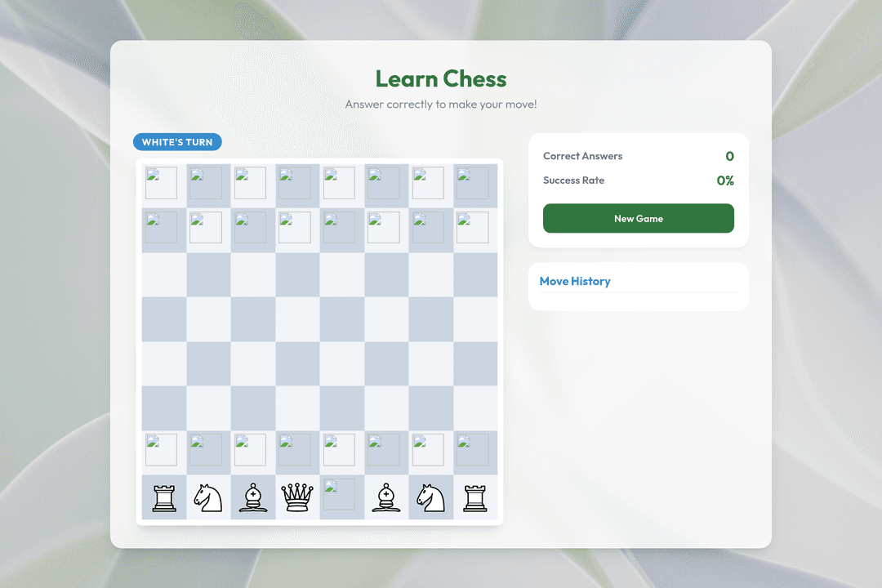This screenshot has height=588, width=882.
Task: Pick the white pawn placeholder on c2
Action: [251, 450]
